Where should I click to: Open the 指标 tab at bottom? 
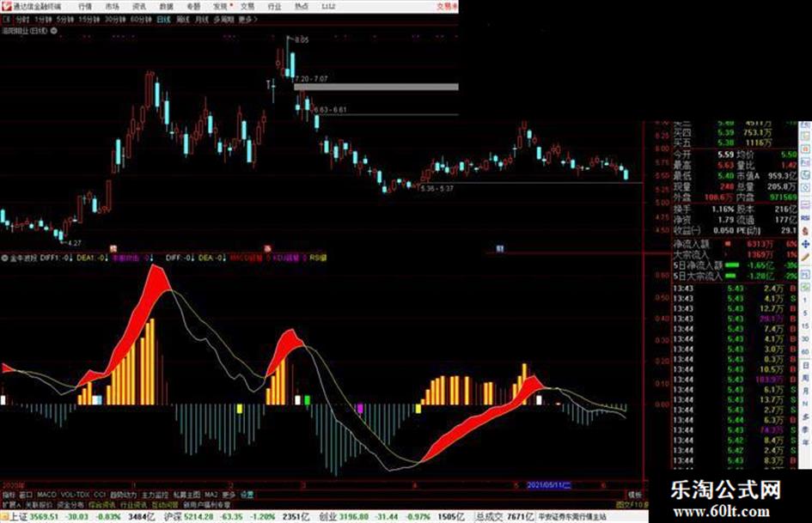(9, 495)
